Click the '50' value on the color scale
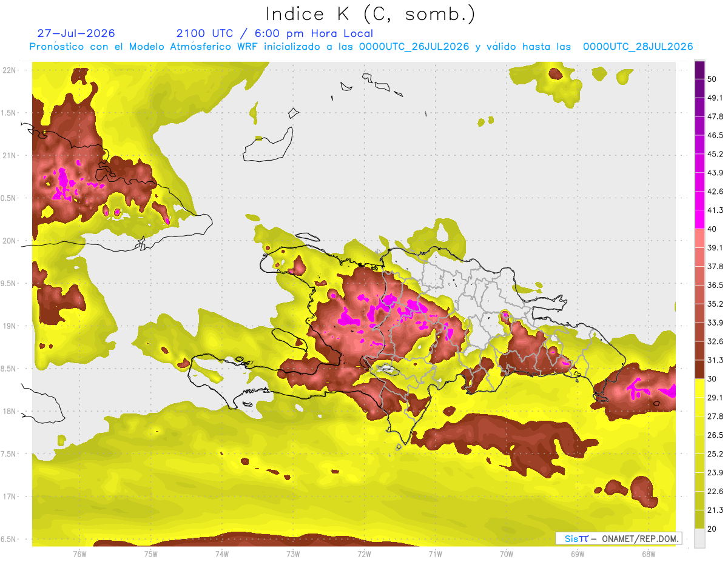This screenshot has height=562, width=728. click(x=712, y=79)
